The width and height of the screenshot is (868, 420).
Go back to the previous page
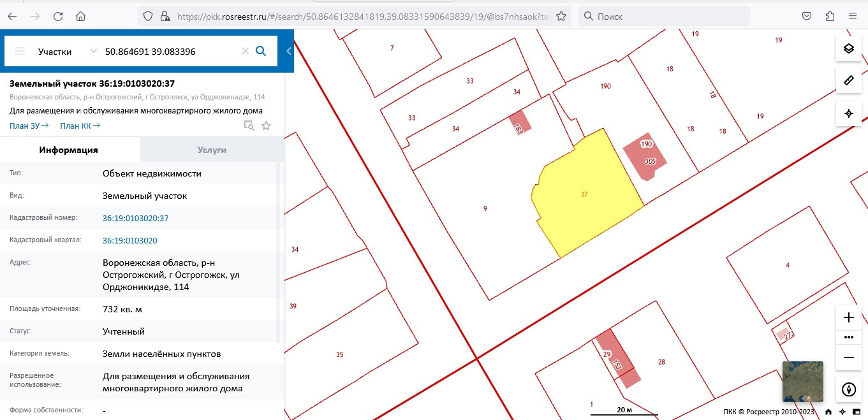12,17
